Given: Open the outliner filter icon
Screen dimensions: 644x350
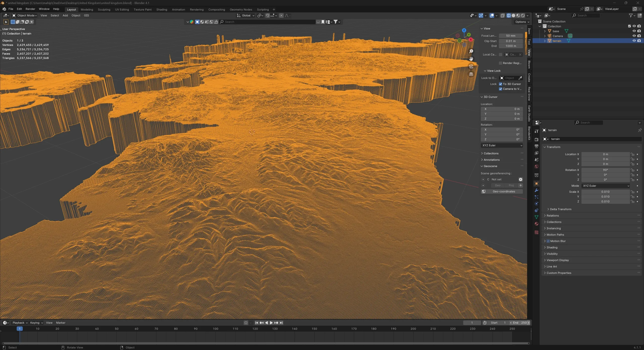Looking at the screenshot, I should tap(631, 15).
